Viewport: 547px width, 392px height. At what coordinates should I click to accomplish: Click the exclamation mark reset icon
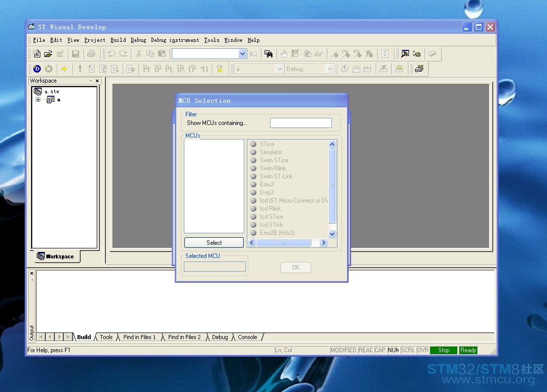pyautogui.click(x=80, y=69)
